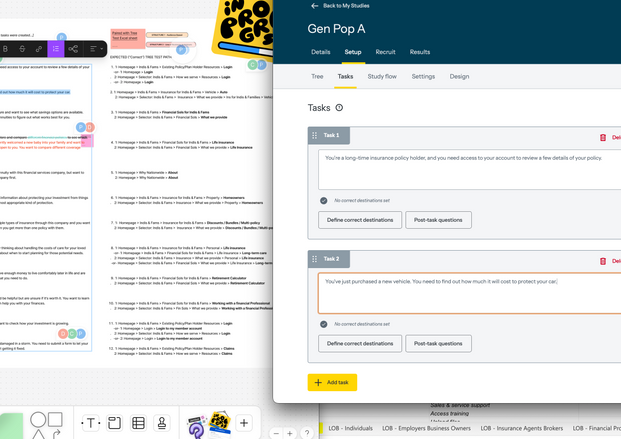Zoom out with the minus button
The image size is (621, 439).
tap(276, 433)
